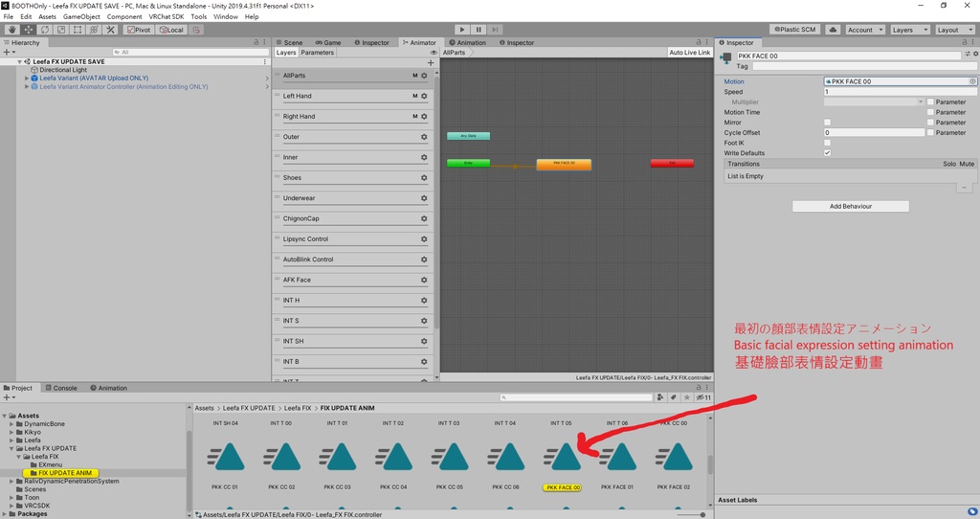Select the Move tool
Viewport: 980px width, 519px height.
[x=29, y=30]
